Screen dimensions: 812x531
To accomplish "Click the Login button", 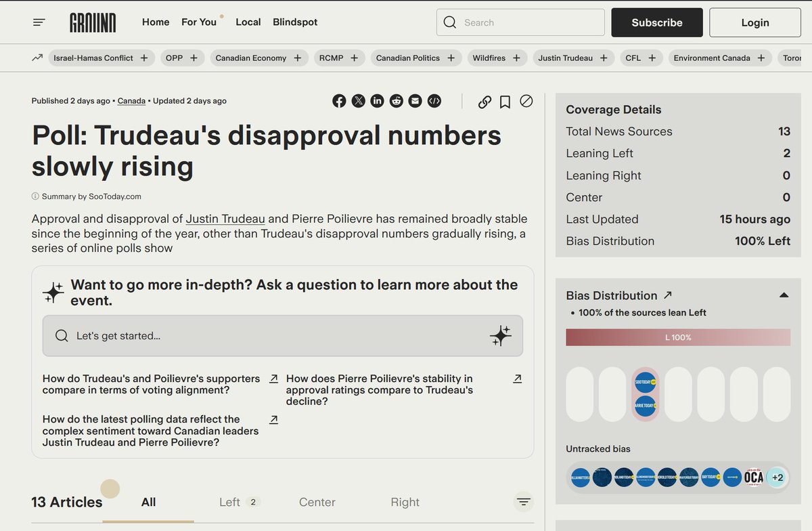I will (x=755, y=22).
